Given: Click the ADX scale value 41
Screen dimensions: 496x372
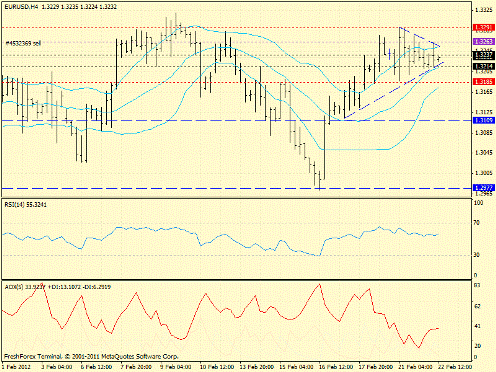Looking at the screenshot, I should pyautogui.click(x=477, y=326).
